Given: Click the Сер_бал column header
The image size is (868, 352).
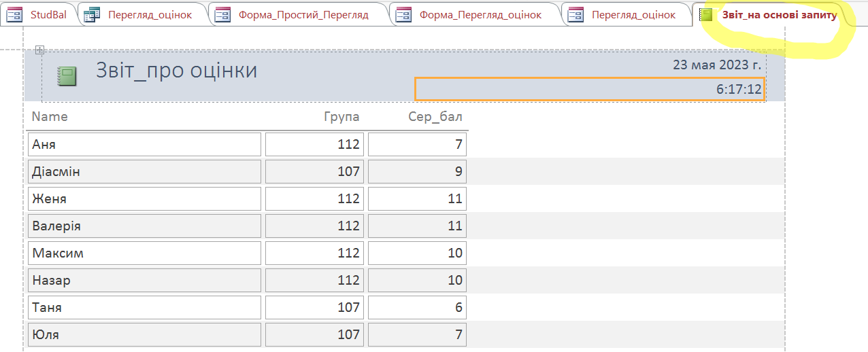Looking at the screenshot, I should coord(435,117).
